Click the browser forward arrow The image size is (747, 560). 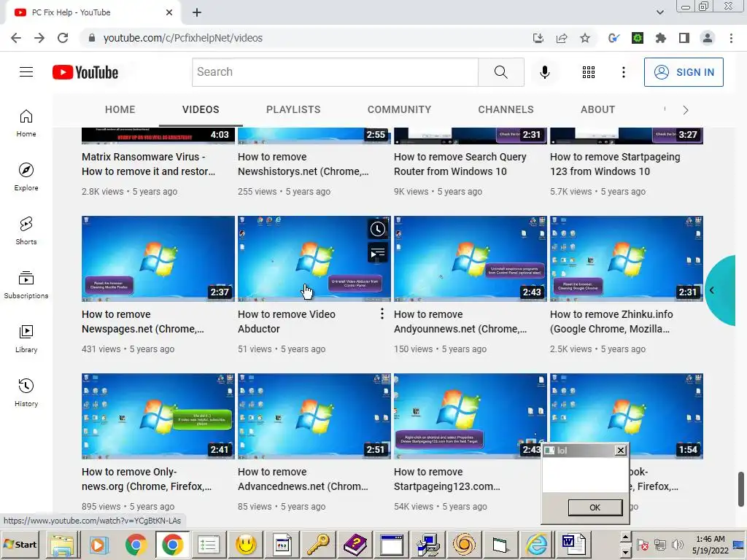[x=39, y=38]
